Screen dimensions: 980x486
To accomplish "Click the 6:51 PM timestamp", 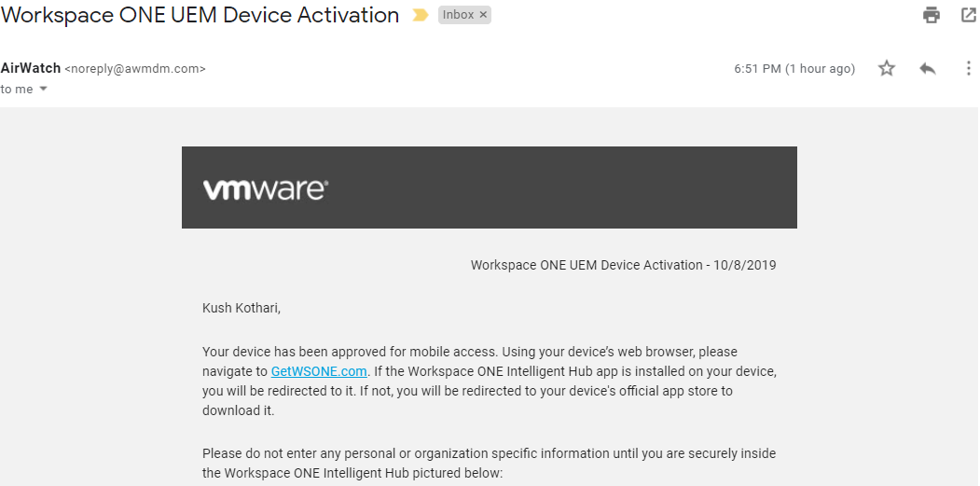I will [x=794, y=69].
